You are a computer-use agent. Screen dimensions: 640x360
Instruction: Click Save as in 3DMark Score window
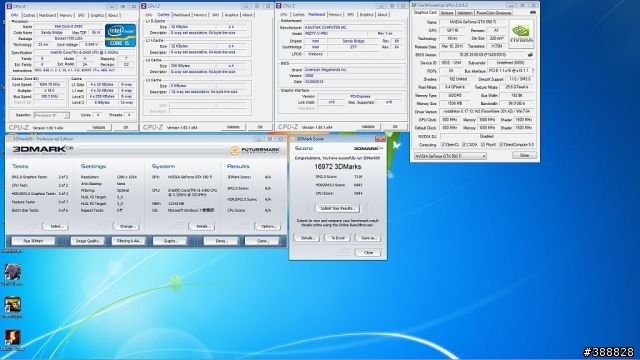pyautogui.click(x=368, y=238)
